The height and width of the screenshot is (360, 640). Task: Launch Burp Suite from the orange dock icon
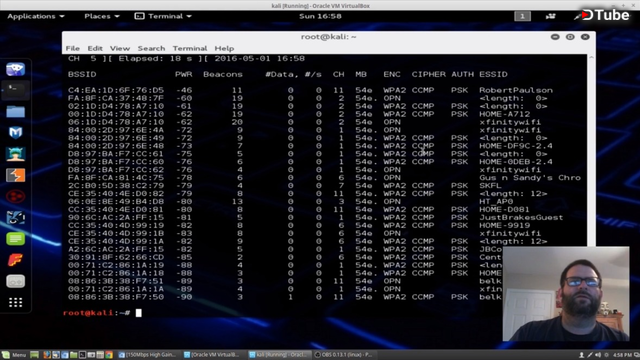point(16,175)
